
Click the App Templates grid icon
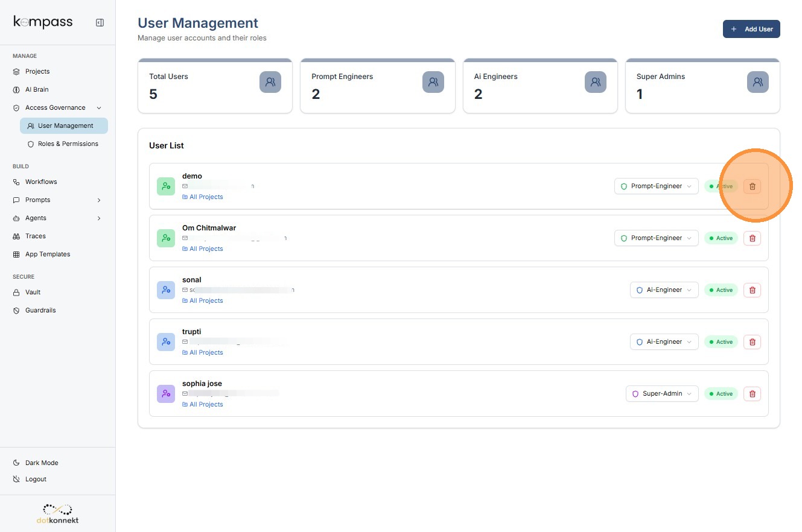point(16,255)
